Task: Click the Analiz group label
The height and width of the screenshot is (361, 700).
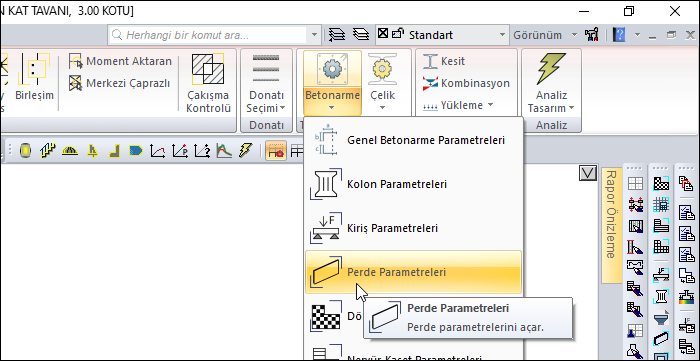Action: (x=551, y=125)
